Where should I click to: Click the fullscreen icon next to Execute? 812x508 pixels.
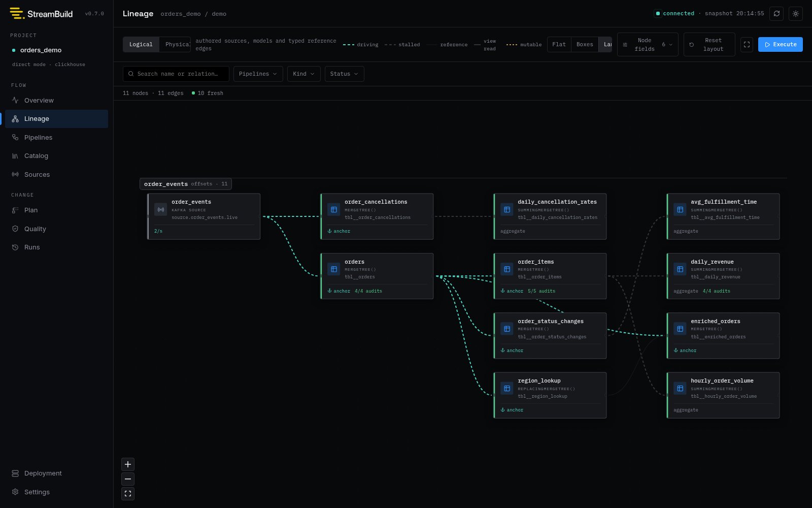pos(747,45)
